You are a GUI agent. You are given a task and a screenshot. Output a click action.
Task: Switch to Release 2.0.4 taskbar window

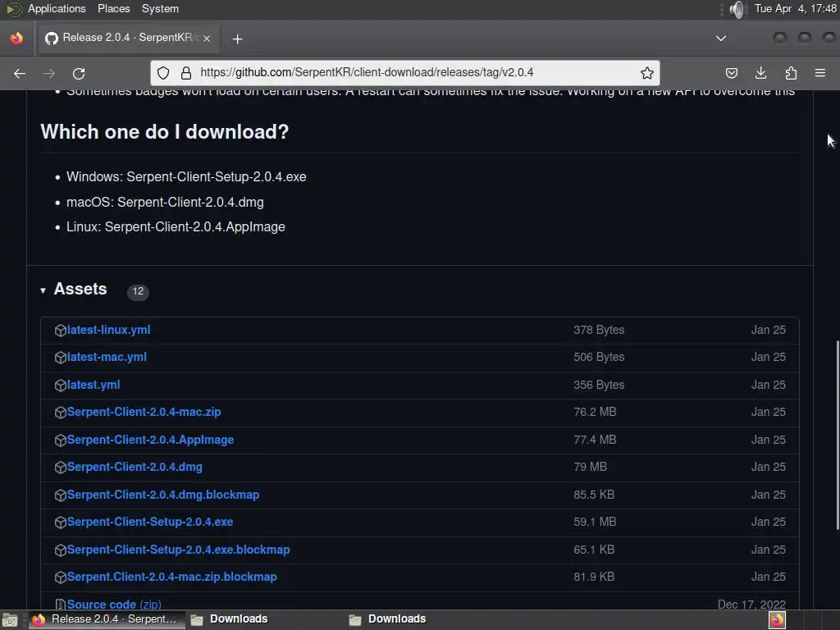[106, 620]
